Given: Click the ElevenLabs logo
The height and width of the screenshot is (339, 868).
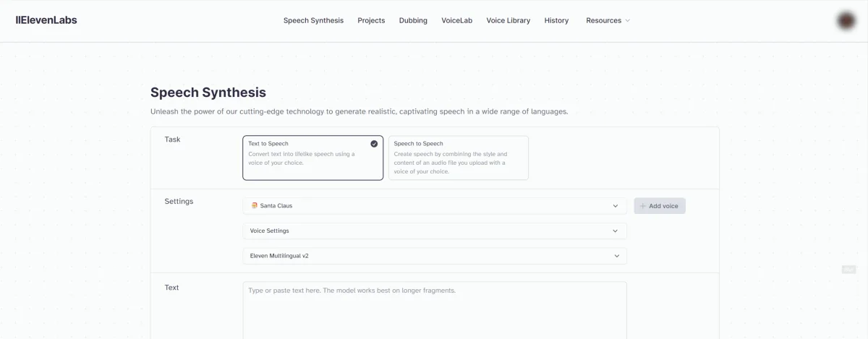Looking at the screenshot, I should [x=46, y=20].
